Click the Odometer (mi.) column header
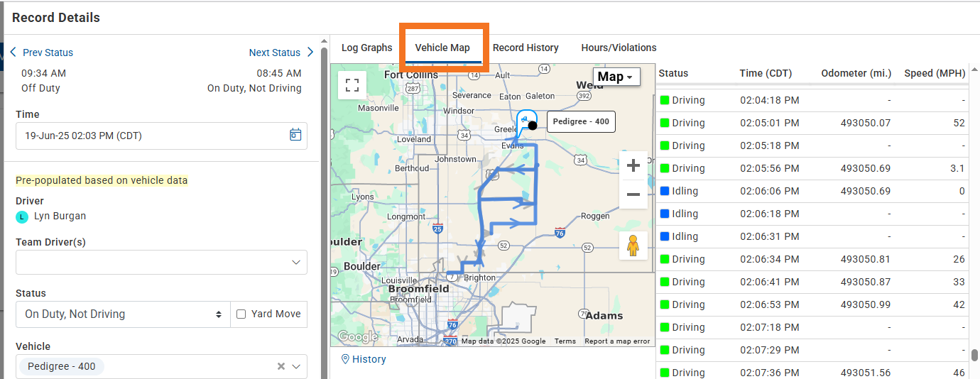The width and height of the screenshot is (980, 379). point(856,73)
